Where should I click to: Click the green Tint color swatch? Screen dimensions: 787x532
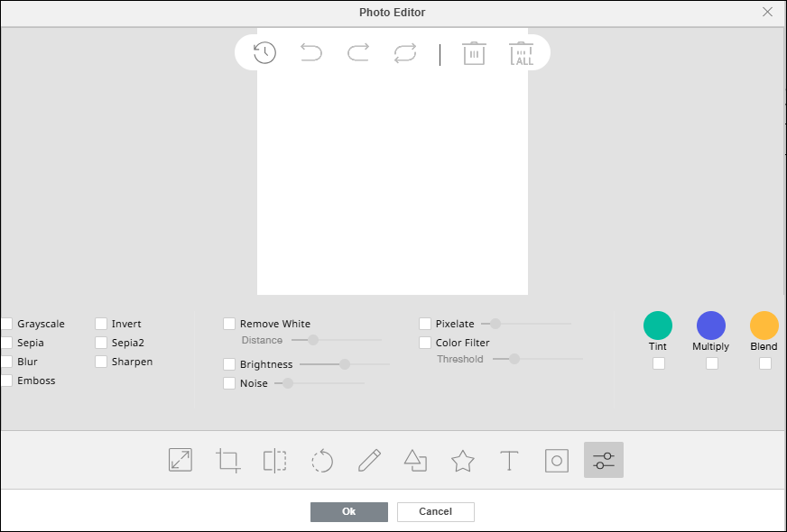(x=658, y=326)
